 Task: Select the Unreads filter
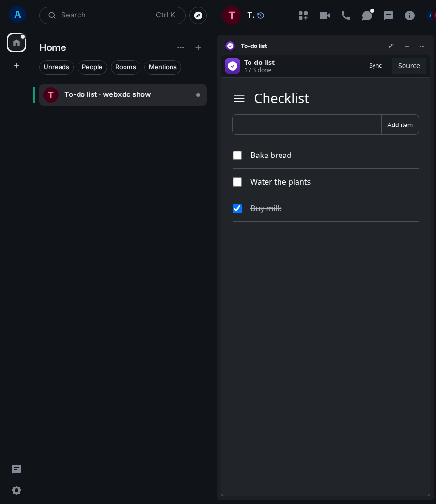56,67
